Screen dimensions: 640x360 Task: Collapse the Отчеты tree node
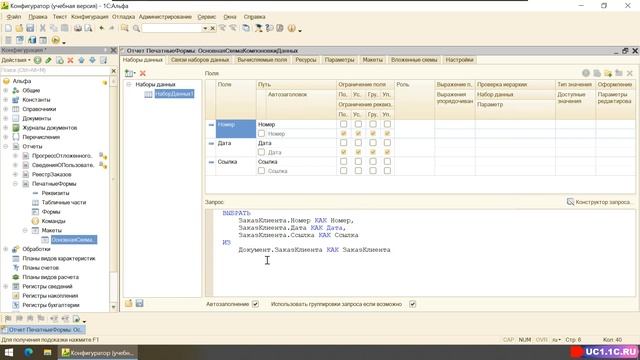point(6,146)
